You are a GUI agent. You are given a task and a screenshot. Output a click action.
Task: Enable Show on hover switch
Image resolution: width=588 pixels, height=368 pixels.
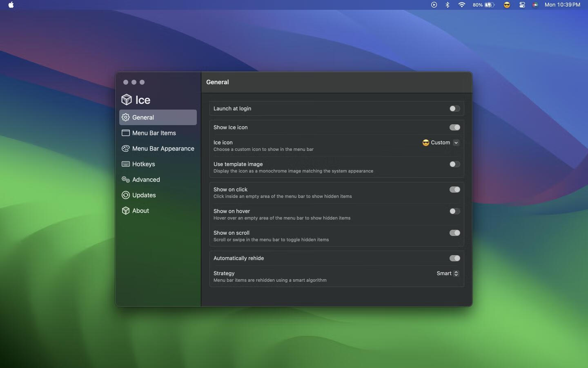(454, 211)
